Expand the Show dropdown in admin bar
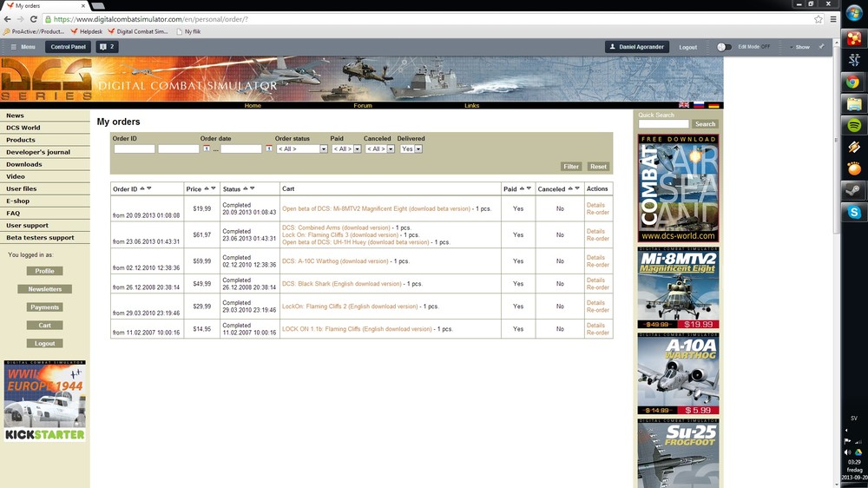Screen dimensions: 868x488 799,47
